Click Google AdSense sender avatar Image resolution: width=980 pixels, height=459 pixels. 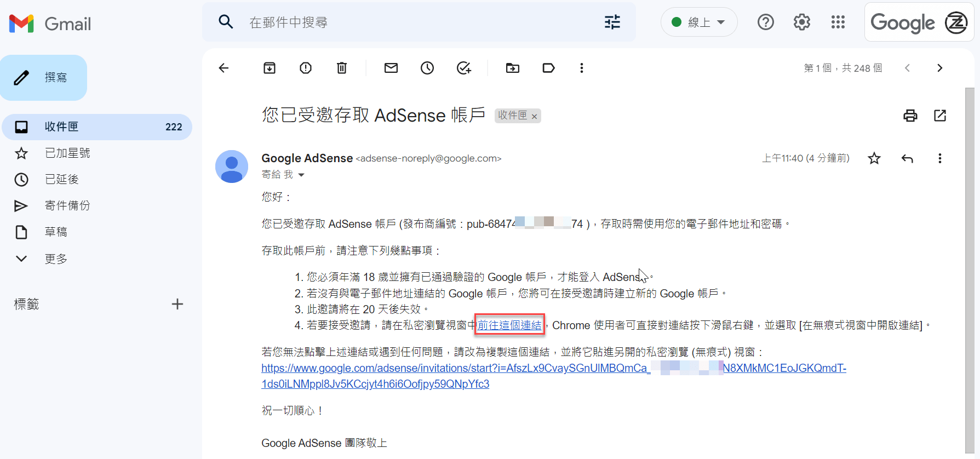[232, 167]
